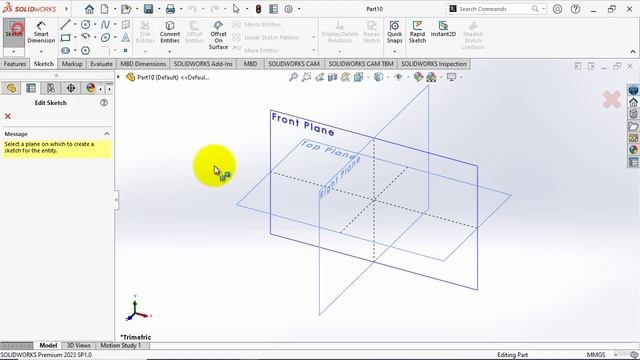640x360 pixels.
Task: Select the Point sketch tool
Action: [x=126, y=51]
